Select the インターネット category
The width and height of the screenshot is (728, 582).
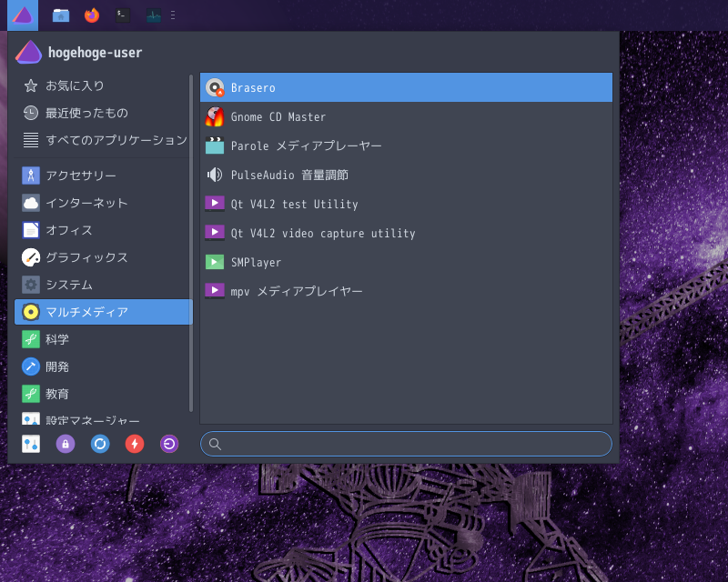103,203
